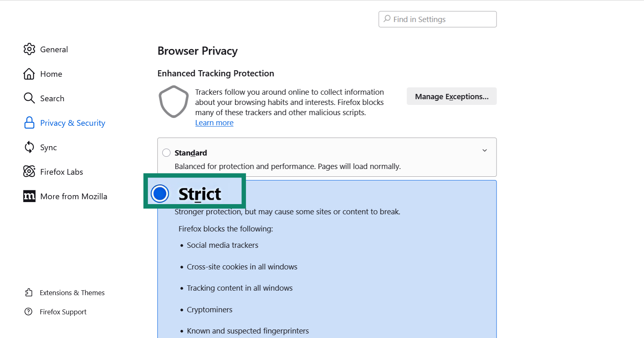Click the Sync arrows icon
The height and width of the screenshot is (338, 644).
click(29, 147)
